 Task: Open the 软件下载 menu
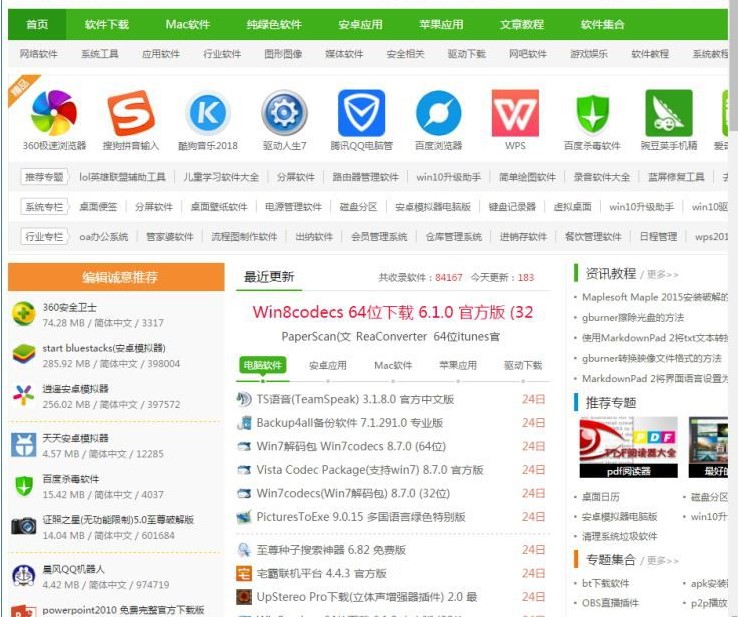coord(107,24)
